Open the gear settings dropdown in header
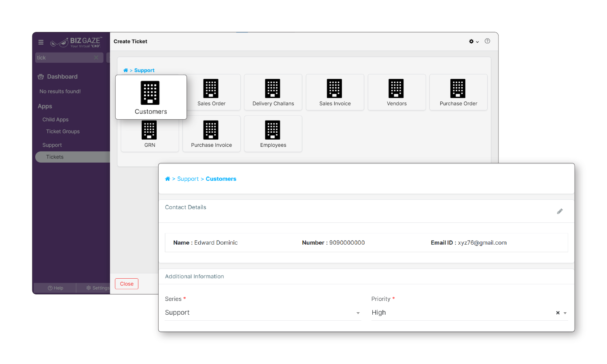 pos(473,41)
